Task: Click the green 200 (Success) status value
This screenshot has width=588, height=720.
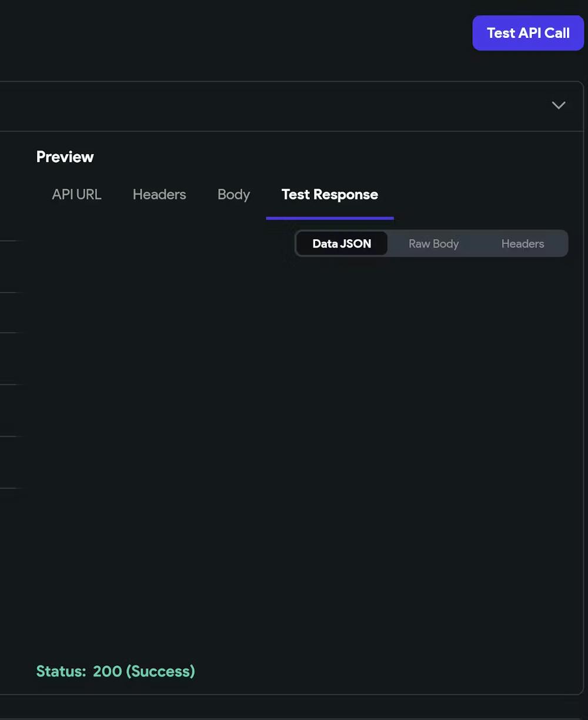Action: pos(143,671)
